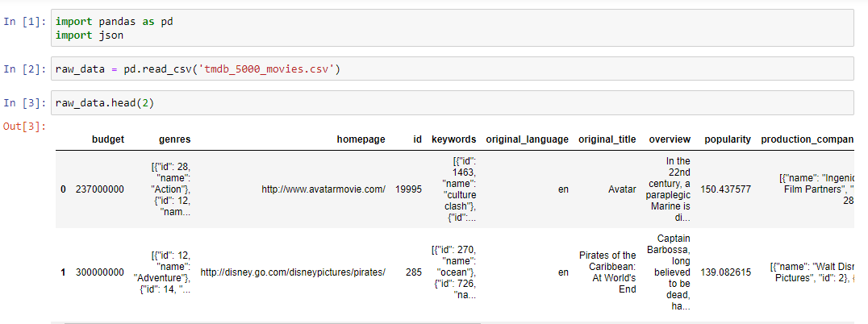Click the culture clash keywords cell

pyautogui.click(x=459, y=189)
